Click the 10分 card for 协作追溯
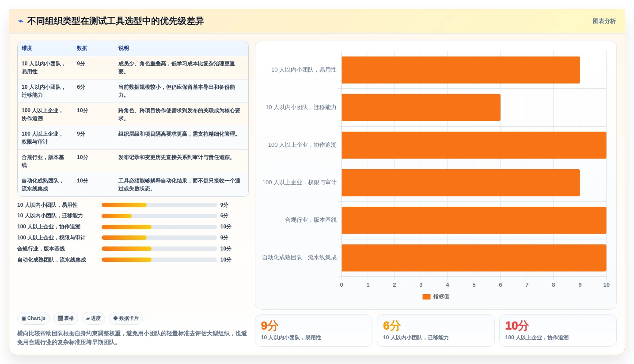This screenshot has width=634, height=364. [x=558, y=330]
